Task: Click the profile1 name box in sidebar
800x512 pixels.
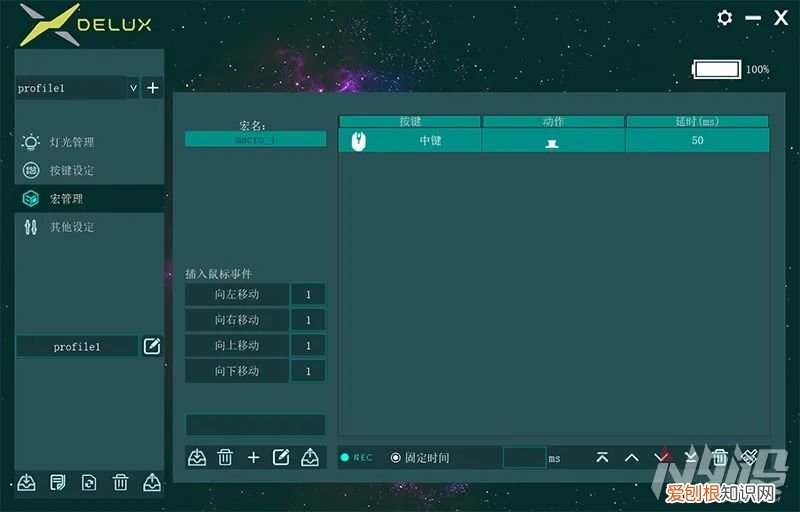Action: coord(77,347)
